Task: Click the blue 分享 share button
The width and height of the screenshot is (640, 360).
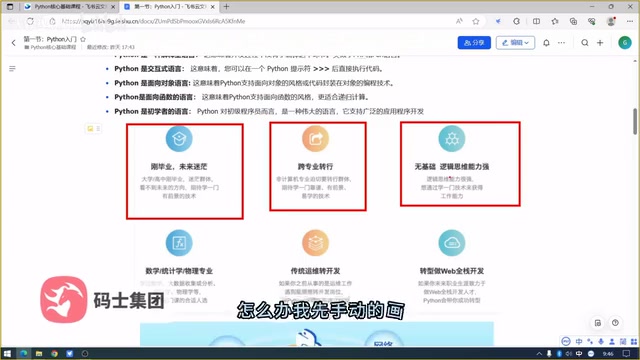Action: 474,42
